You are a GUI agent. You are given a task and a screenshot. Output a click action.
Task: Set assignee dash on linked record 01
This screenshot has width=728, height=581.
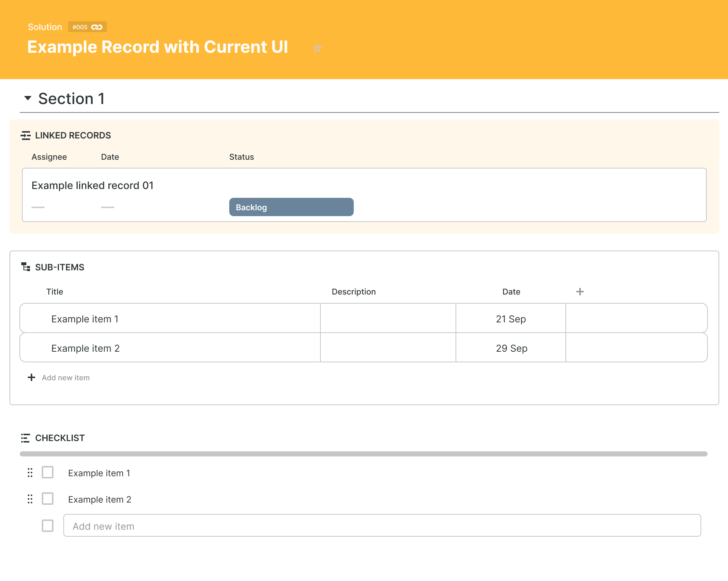[38, 207]
